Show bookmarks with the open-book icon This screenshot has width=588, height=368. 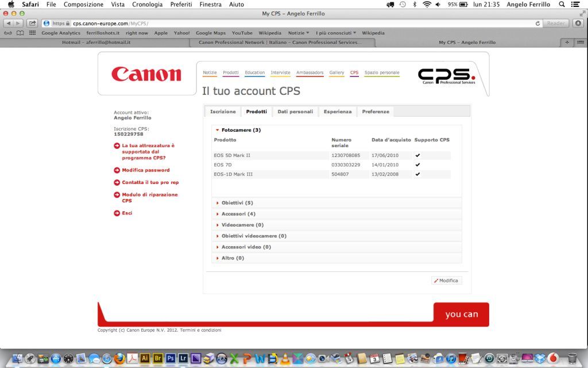click(20, 33)
